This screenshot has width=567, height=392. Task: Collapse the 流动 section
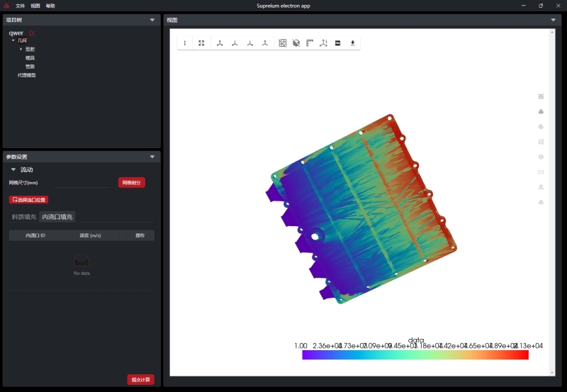tap(13, 170)
